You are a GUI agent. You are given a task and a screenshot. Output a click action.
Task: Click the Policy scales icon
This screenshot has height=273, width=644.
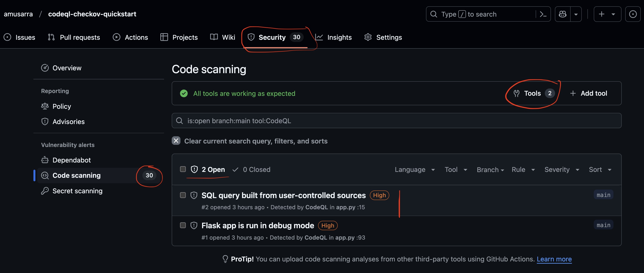coord(45,106)
